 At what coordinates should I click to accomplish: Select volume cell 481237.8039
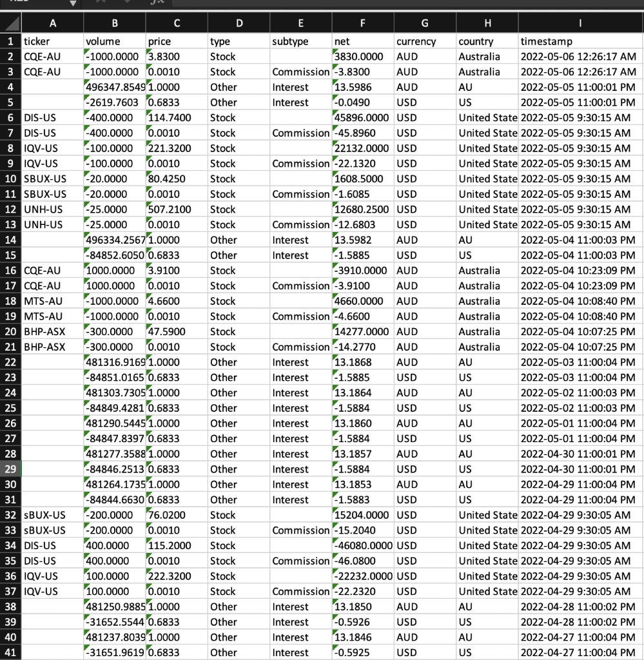click(115, 637)
